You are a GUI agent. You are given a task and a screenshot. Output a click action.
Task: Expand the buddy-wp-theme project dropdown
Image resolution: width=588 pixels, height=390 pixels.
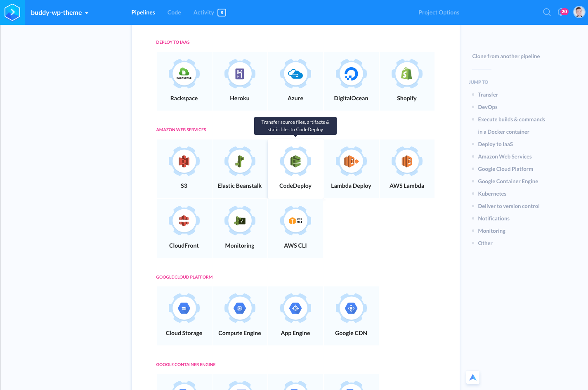60,13
